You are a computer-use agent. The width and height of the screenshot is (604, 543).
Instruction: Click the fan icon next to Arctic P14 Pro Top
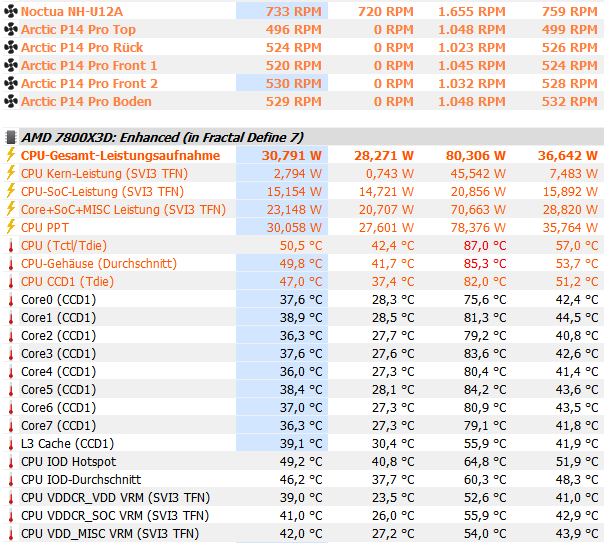coord(11,29)
